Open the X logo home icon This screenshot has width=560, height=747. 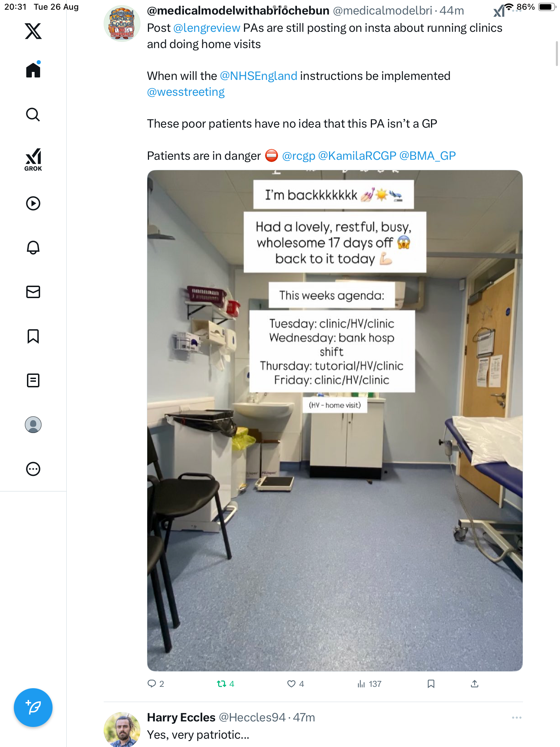(33, 31)
